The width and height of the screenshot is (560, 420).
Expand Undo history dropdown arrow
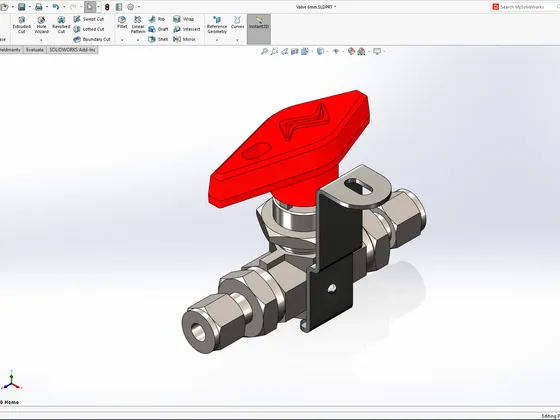click(64, 7)
